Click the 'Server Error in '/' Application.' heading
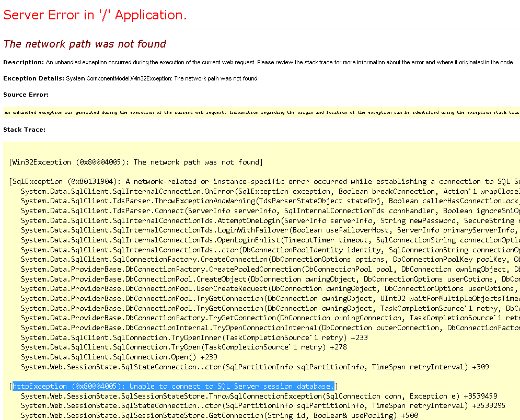Viewport: 520px width, 420px height. [x=95, y=15]
